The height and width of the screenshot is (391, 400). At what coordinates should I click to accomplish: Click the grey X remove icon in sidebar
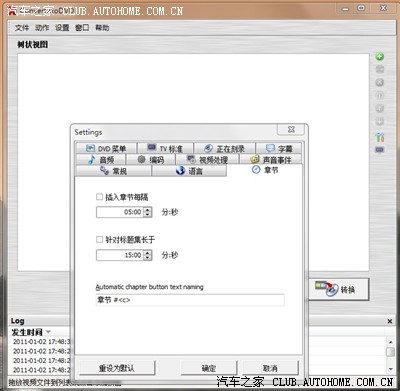380,82
